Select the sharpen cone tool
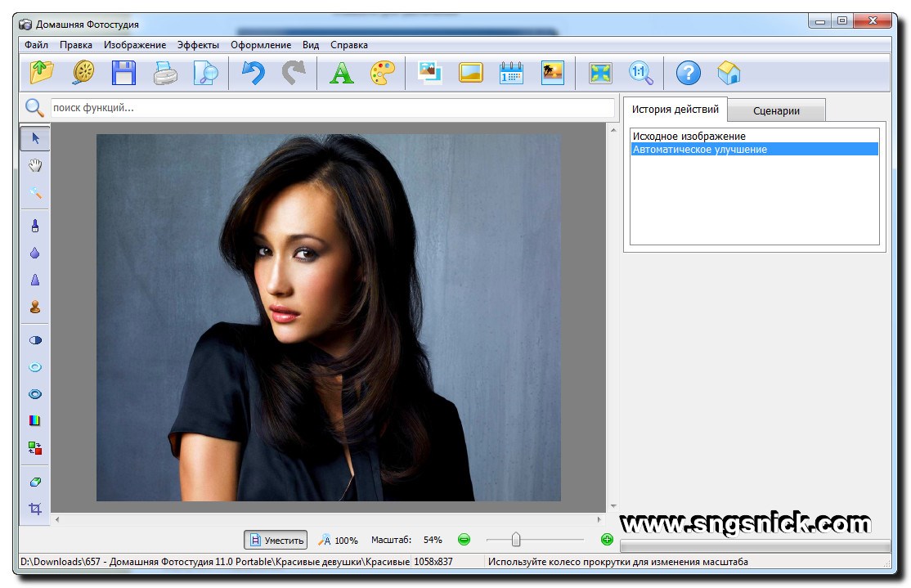This screenshot has height=588, width=911. tap(35, 280)
